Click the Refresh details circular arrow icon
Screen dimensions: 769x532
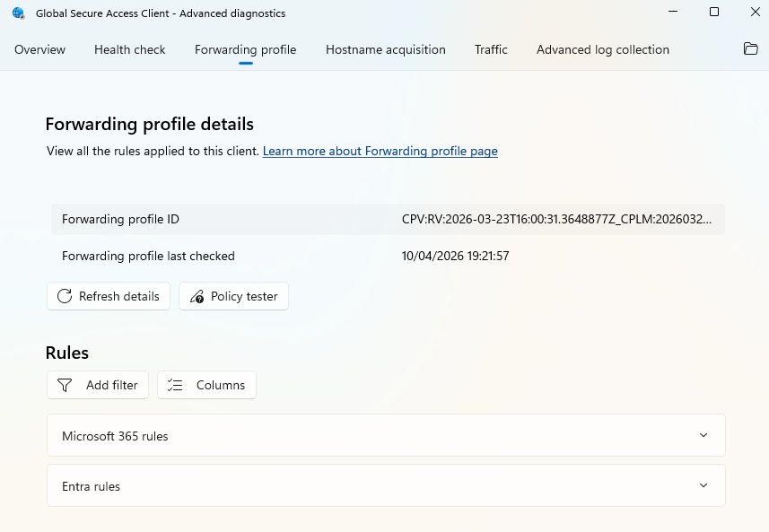pyautogui.click(x=64, y=296)
